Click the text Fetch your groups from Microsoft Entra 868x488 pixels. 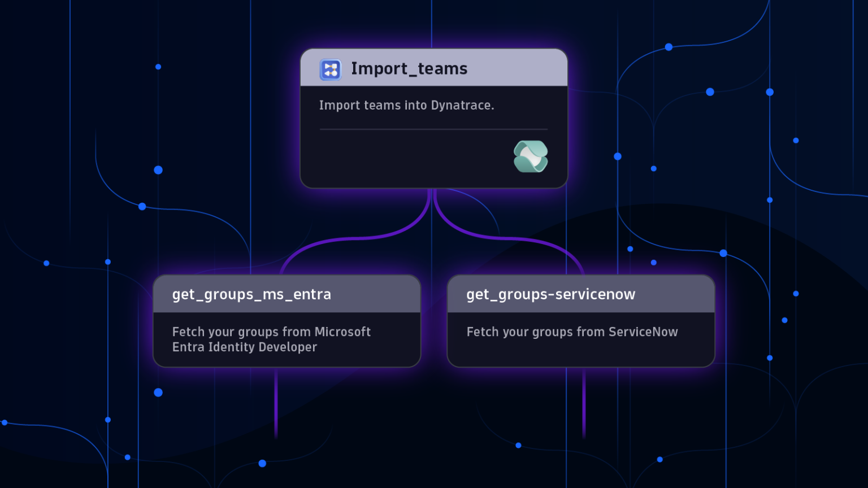coord(271,339)
